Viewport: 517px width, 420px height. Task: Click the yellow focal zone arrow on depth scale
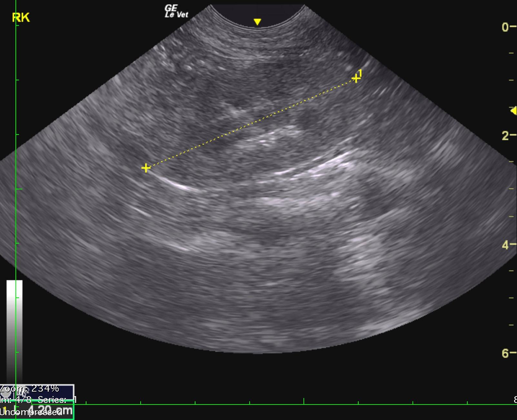513,111
